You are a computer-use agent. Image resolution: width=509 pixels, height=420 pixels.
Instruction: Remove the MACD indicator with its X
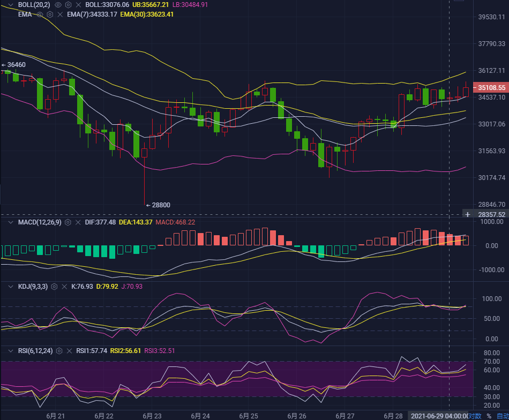pos(78,222)
